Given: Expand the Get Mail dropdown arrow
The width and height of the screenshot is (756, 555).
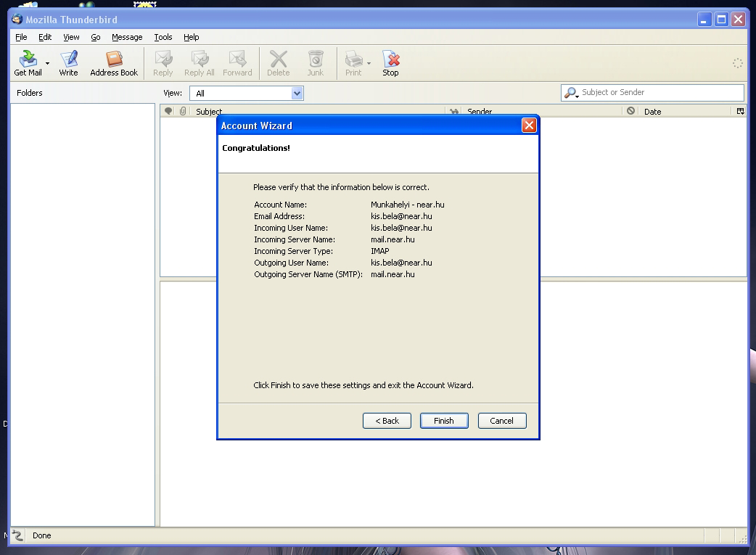Looking at the screenshot, I should [48, 63].
